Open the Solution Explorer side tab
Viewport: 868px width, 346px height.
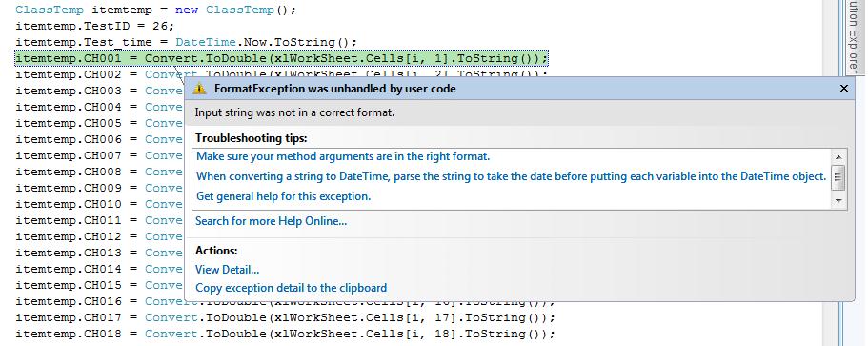tap(853, 37)
